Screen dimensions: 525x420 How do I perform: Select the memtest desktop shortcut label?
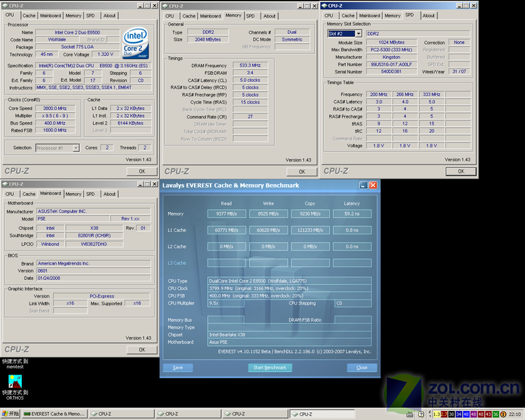15,364
